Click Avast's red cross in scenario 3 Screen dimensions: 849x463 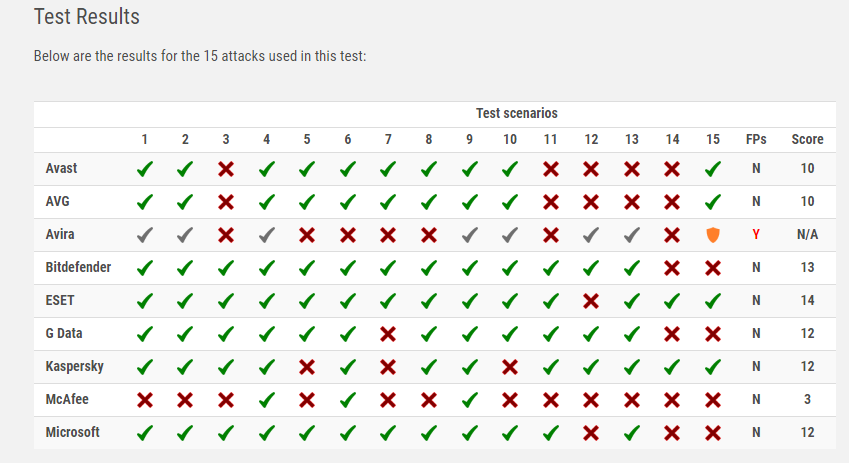(x=226, y=169)
